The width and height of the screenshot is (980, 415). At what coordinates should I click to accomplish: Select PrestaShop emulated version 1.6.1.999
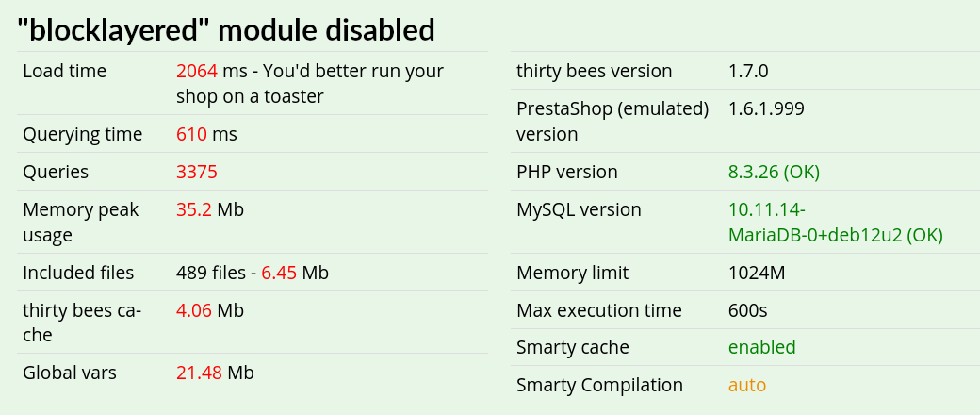766,108
